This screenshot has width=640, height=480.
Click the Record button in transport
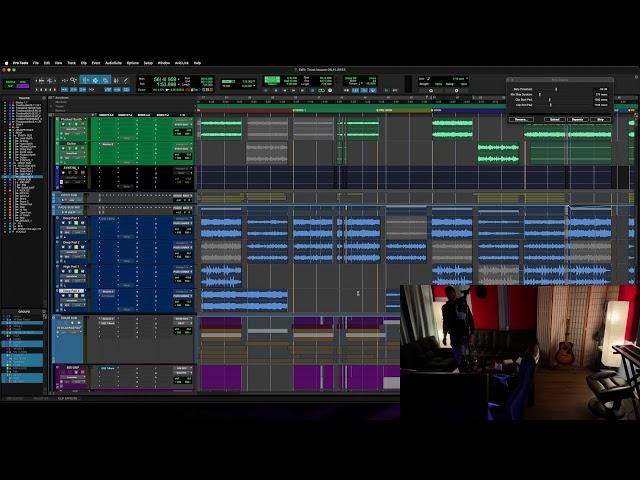[x=330, y=90]
